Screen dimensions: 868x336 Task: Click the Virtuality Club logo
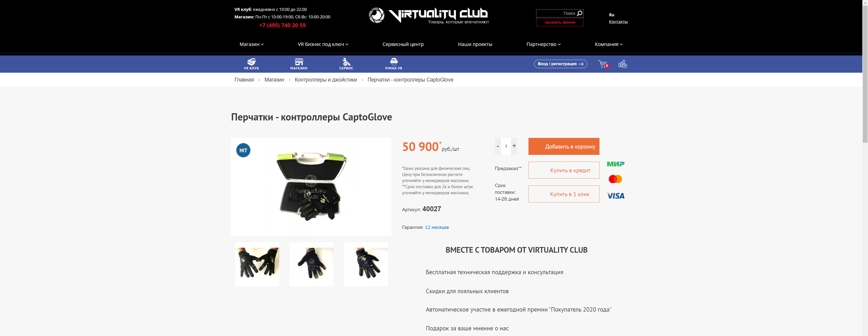(429, 16)
